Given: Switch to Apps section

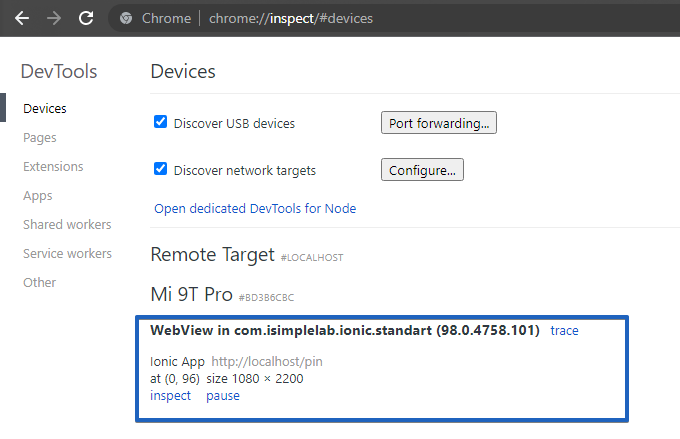Looking at the screenshot, I should tap(38, 196).
